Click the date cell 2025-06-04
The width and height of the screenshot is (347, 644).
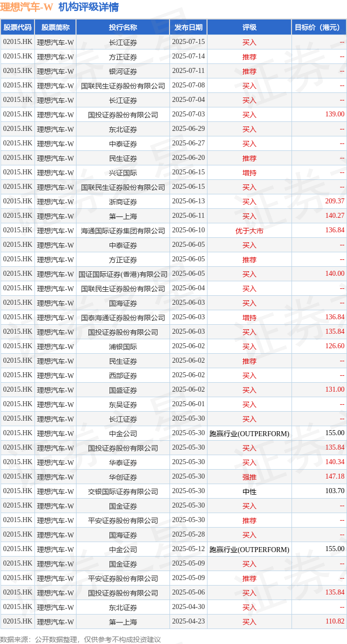click(188, 288)
